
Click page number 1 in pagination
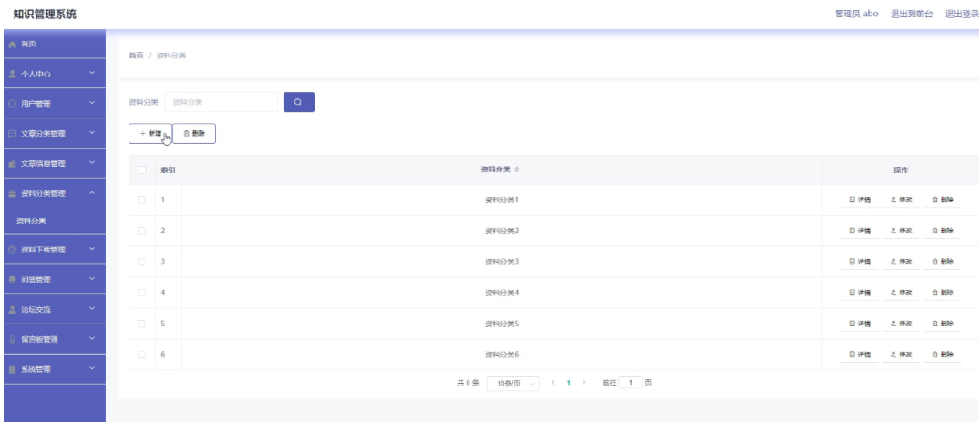click(x=568, y=382)
